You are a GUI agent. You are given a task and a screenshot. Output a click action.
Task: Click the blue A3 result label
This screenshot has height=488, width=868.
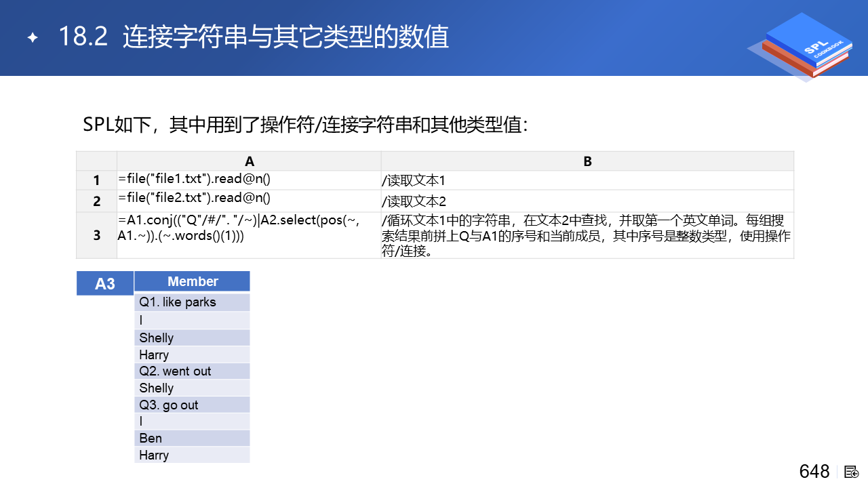pyautogui.click(x=105, y=283)
